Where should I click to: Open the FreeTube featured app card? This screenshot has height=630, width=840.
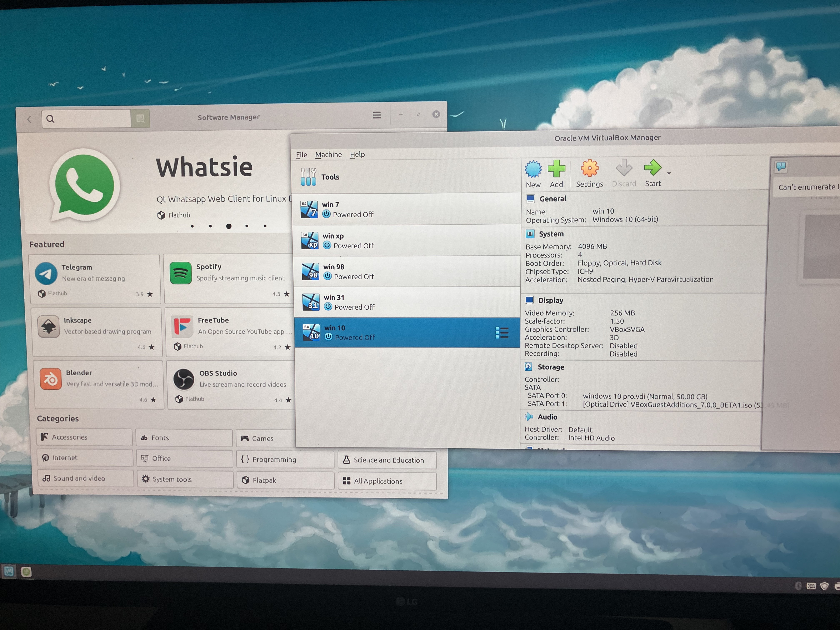coord(230,332)
